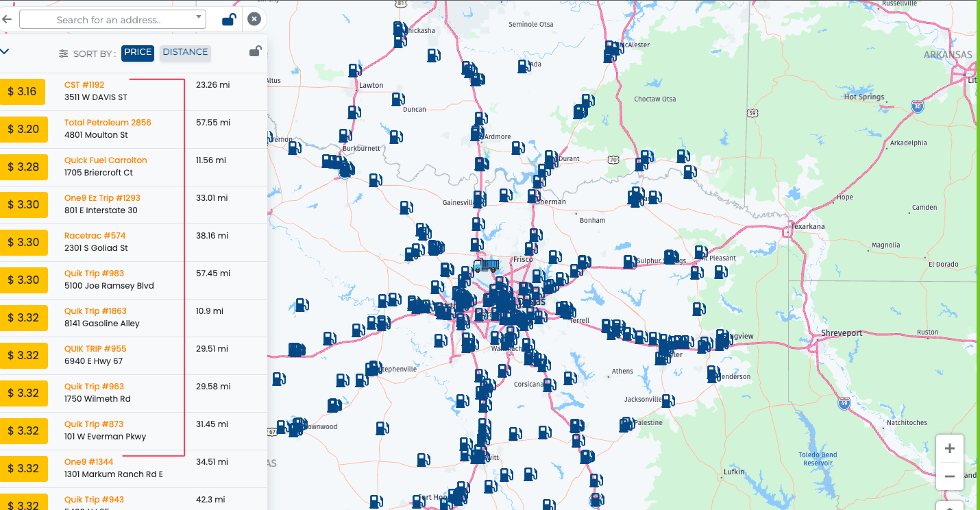Screen dimensions: 980x510
Task: Toggle the blue lock icon near search
Action: pyautogui.click(x=230, y=19)
